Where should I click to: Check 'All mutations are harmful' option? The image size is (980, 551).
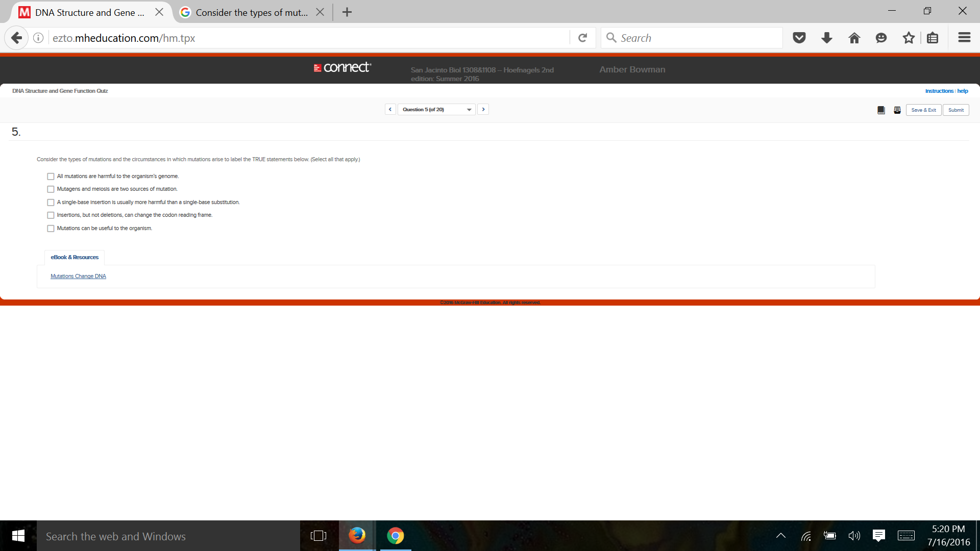pos(51,177)
